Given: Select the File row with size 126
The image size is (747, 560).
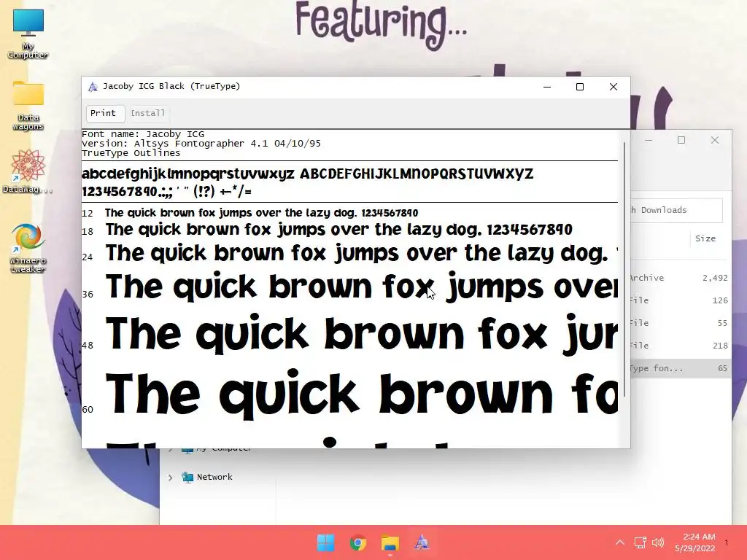Looking at the screenshot, I should coord(681,300).
